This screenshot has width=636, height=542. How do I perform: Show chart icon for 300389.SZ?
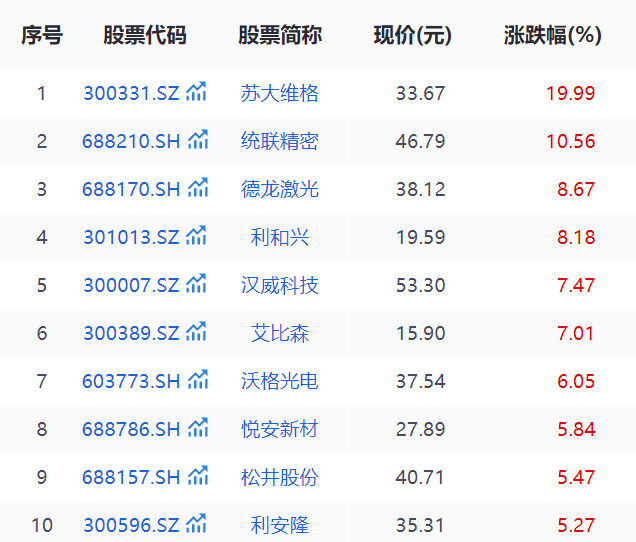tap(197, 333)
